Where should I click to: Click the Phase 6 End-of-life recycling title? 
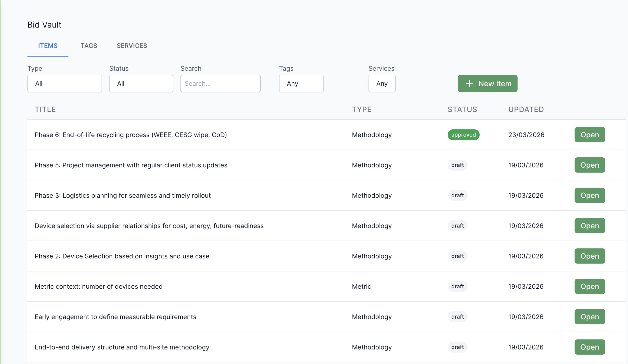click(x=131, y=135)
